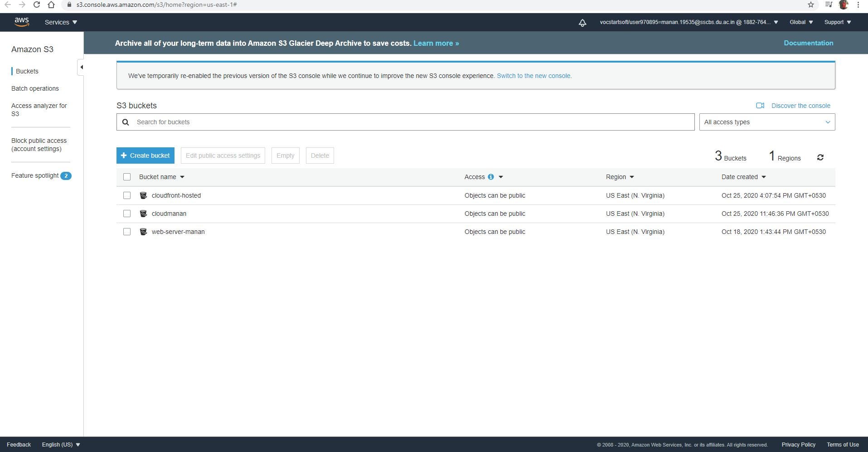Refresh the bucket list

820,157
